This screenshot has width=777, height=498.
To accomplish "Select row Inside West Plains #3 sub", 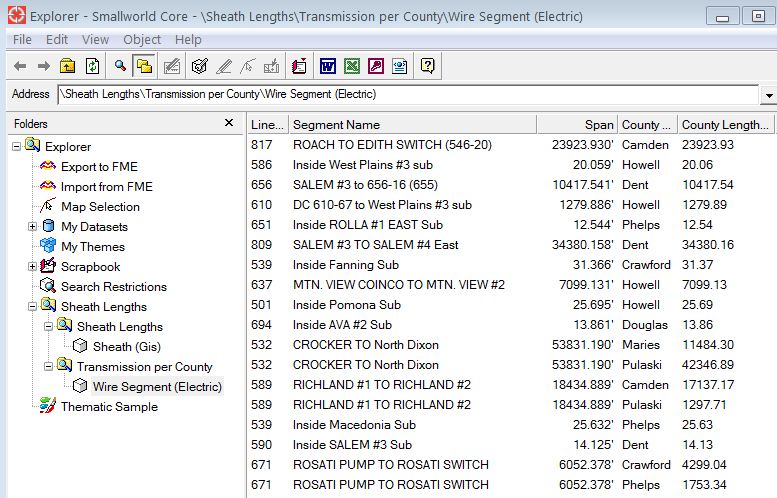I will (511, 165).
